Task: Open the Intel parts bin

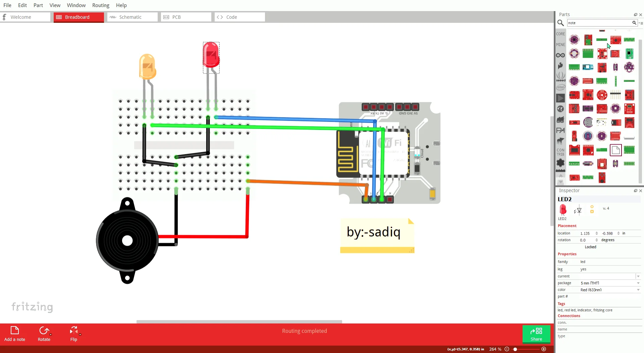Action: (560, 87)
